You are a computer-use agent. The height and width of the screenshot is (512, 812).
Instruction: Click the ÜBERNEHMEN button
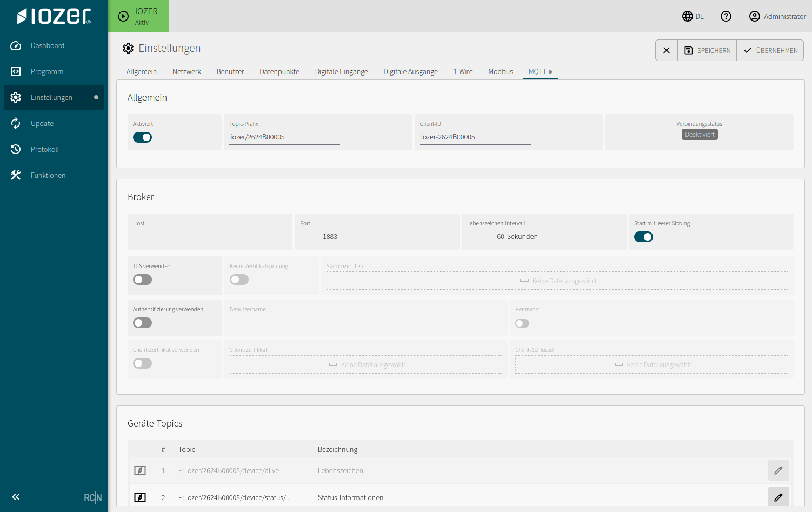[x=770, y=50]
